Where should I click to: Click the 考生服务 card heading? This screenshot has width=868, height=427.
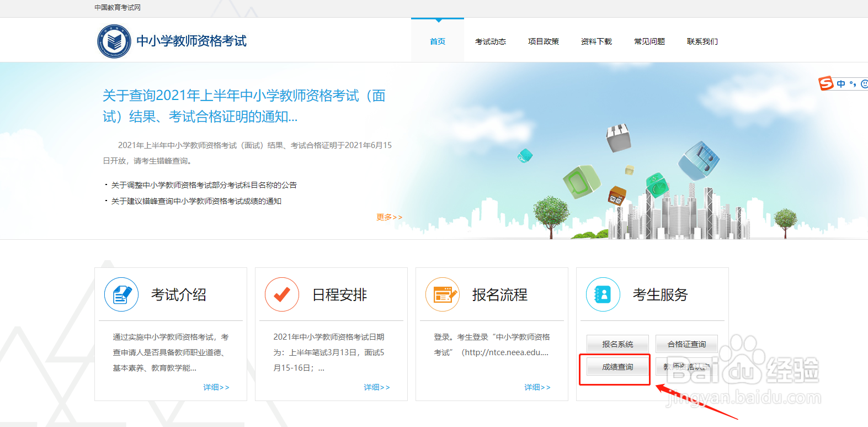click(661, 294)
